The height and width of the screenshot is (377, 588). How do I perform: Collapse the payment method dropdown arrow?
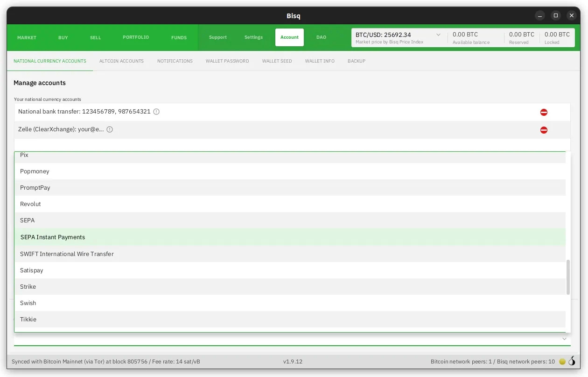[564, 339]
